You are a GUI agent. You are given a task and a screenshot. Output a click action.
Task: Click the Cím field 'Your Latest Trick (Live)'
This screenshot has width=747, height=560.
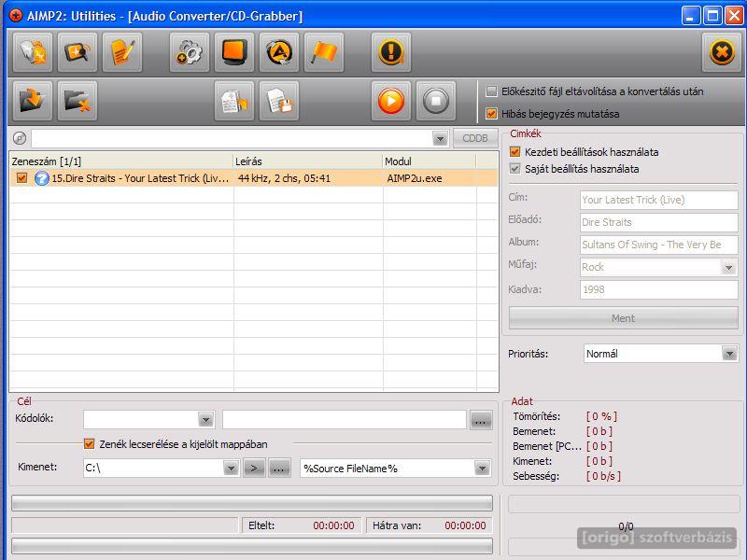tap(659, 200)
